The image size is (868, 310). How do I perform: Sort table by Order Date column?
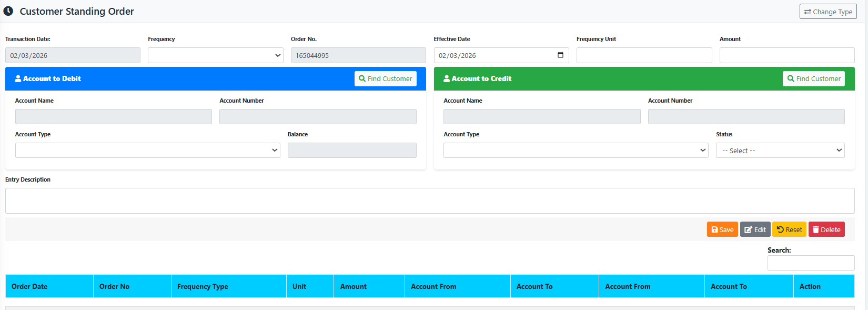(x=29, y=286)
